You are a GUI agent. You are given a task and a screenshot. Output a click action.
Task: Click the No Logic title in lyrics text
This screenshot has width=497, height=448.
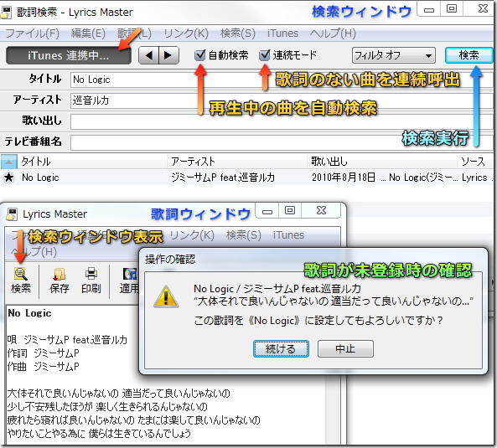pos(29,313)
